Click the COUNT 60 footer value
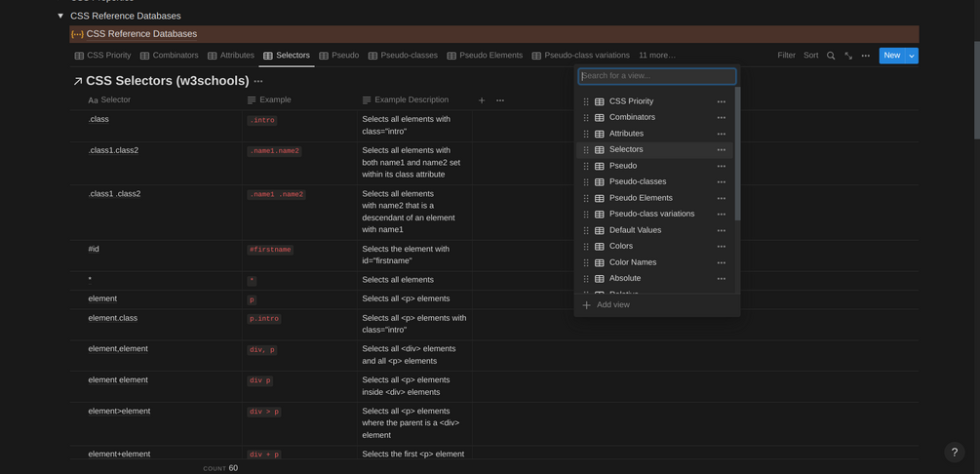This screenshot has height=474, width=980. pyautogui.click(x=220, y=468)
